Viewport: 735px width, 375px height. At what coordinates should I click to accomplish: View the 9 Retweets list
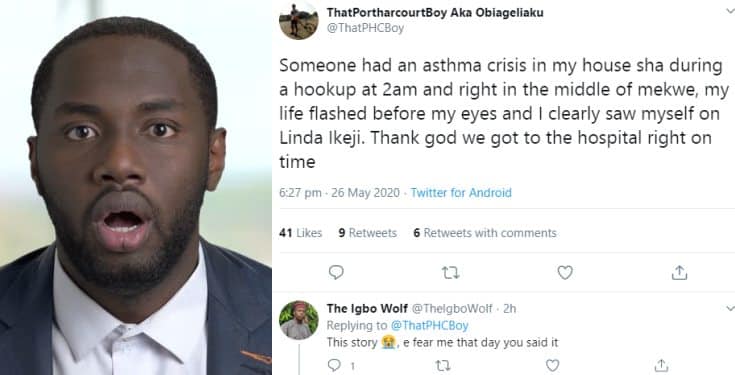coord(368,233)
